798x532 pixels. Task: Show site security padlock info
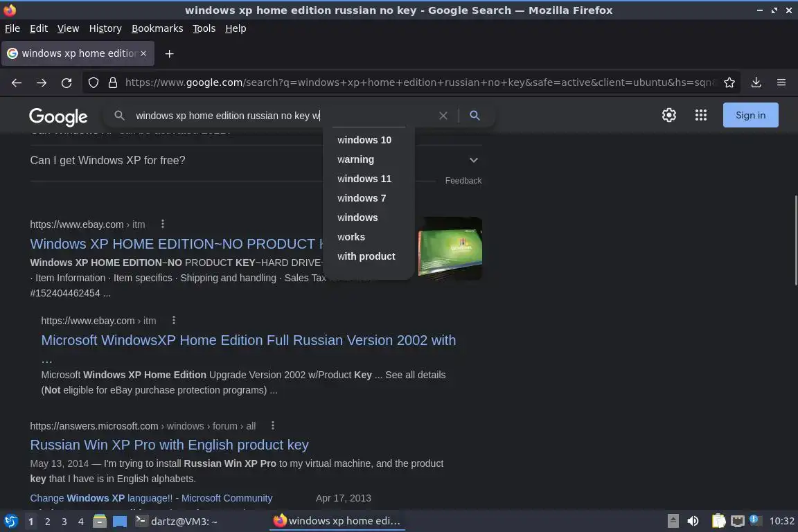113,82
